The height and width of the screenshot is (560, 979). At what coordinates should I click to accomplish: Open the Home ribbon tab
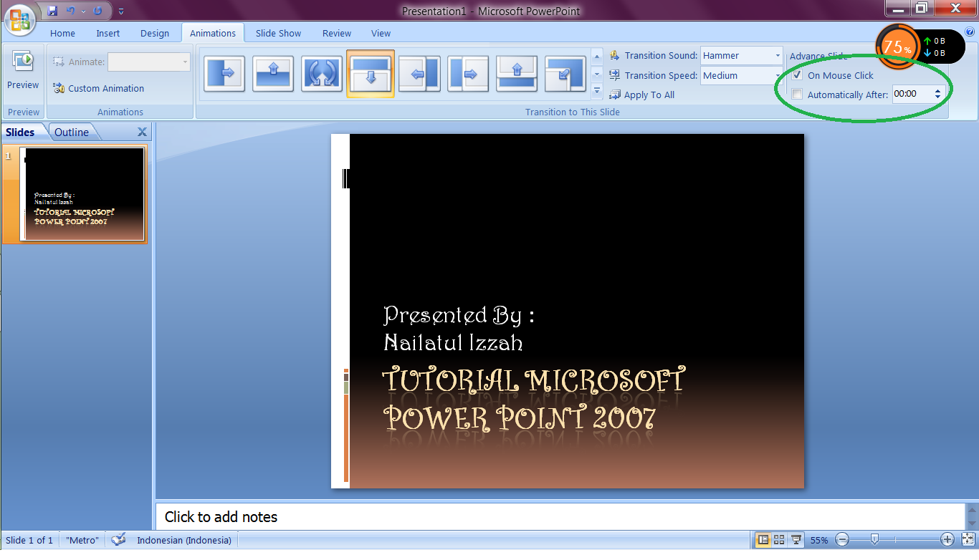coord(62,33)
